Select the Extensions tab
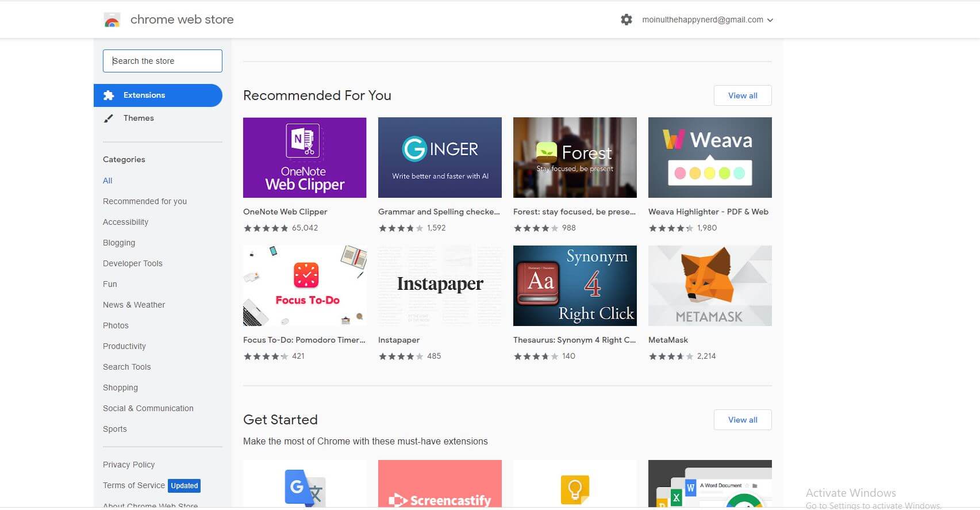Screen dimensions: 980x510 pos(158,95)
